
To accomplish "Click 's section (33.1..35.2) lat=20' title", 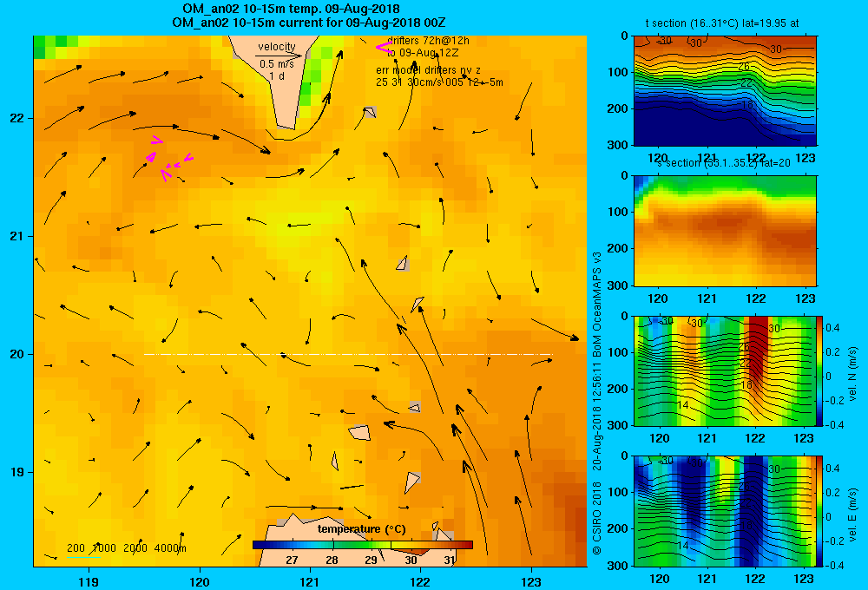I will [724, 163].
